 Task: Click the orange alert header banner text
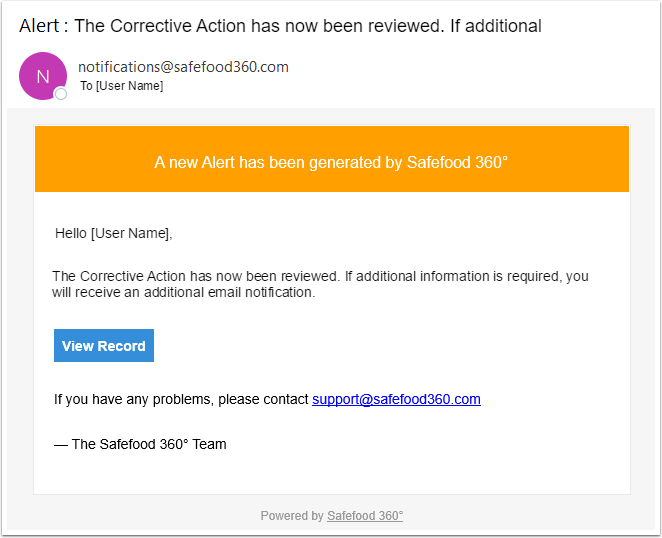(x=331, y=161)
